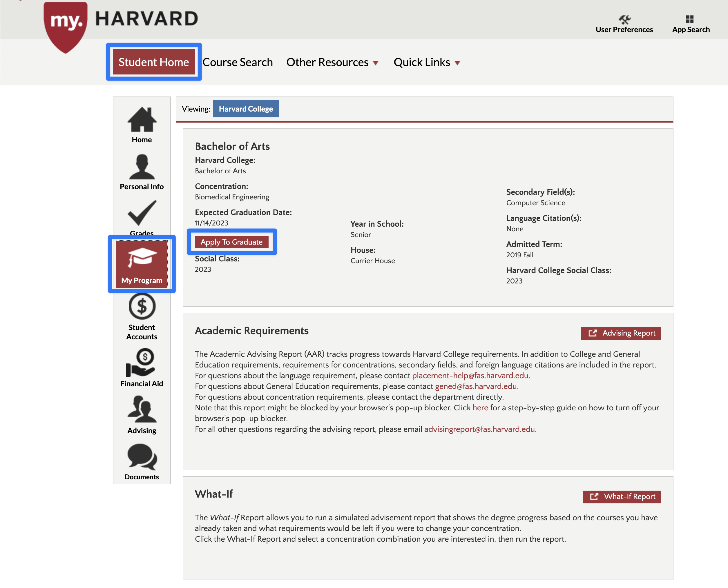Go to Course Search tab
728x588 pixels.
tap(237, 62)
